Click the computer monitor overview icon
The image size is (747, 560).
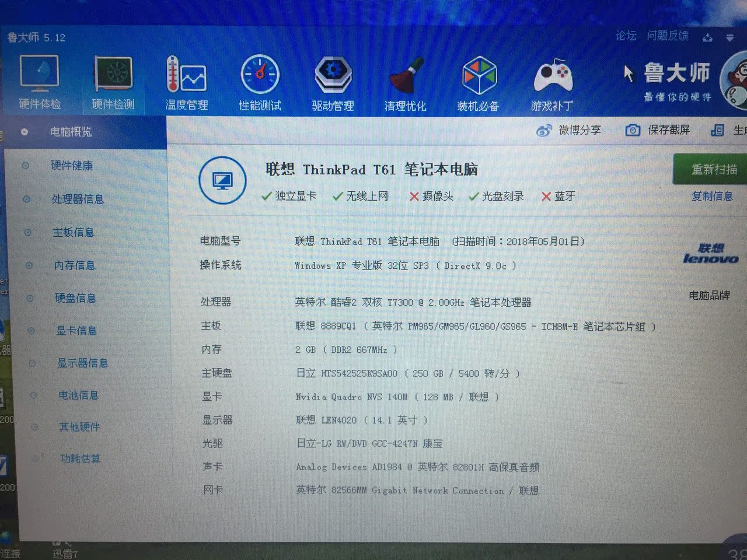[222, 180]
